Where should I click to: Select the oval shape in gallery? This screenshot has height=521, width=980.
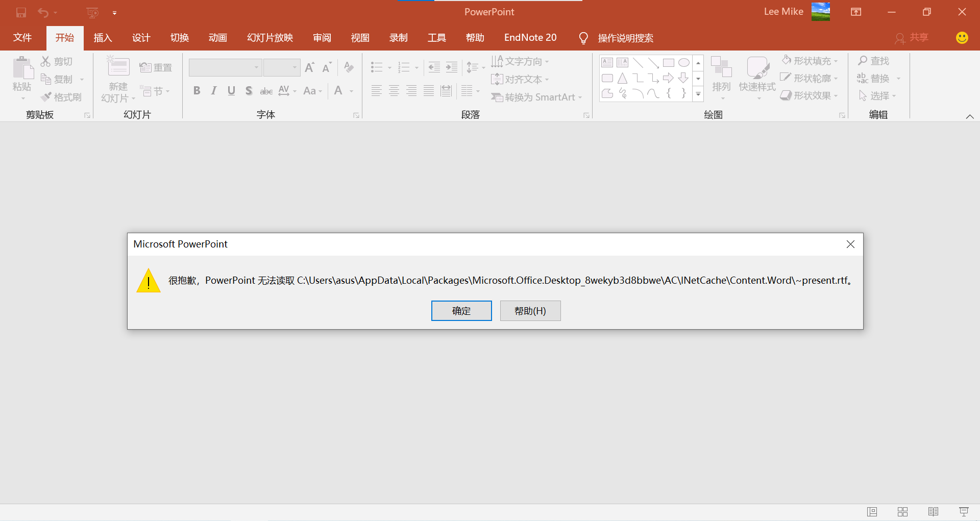pos(684,63)
